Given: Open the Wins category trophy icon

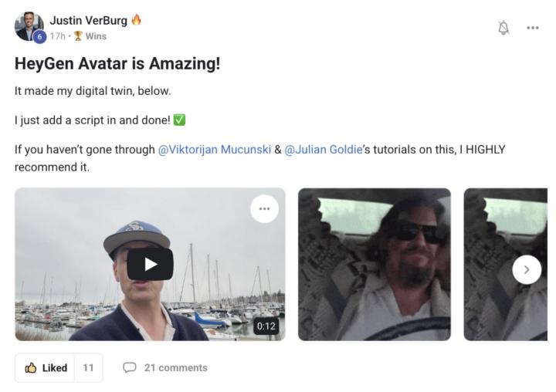Looking at the screenshot, I should pyautogui.click(x=78, y=36).
